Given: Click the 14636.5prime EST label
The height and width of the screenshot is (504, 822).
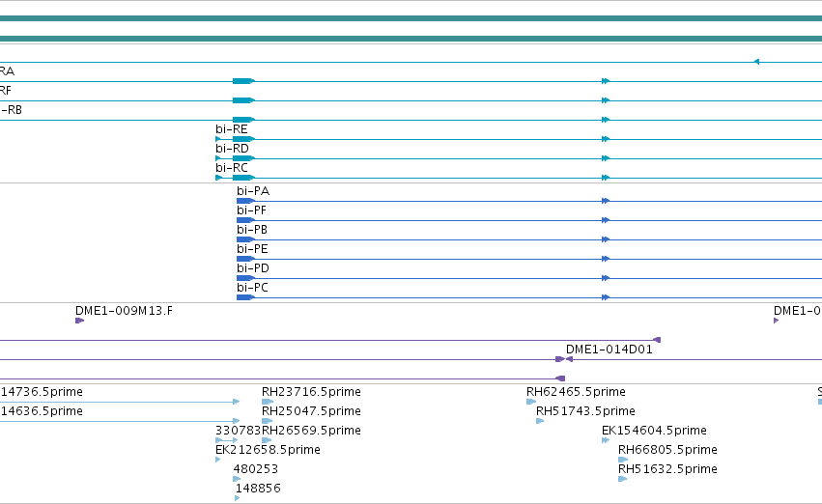Looking at the screenshot, I should point(42,411).
